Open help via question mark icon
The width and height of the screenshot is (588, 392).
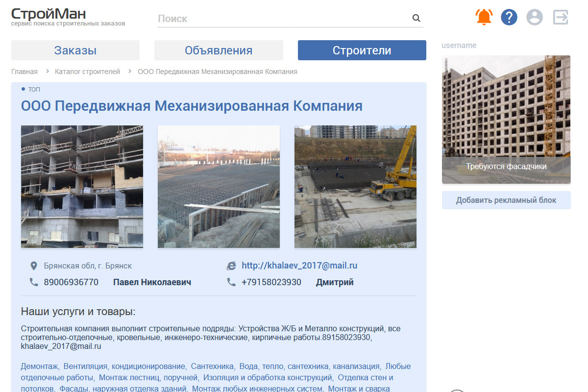(509, 18)
